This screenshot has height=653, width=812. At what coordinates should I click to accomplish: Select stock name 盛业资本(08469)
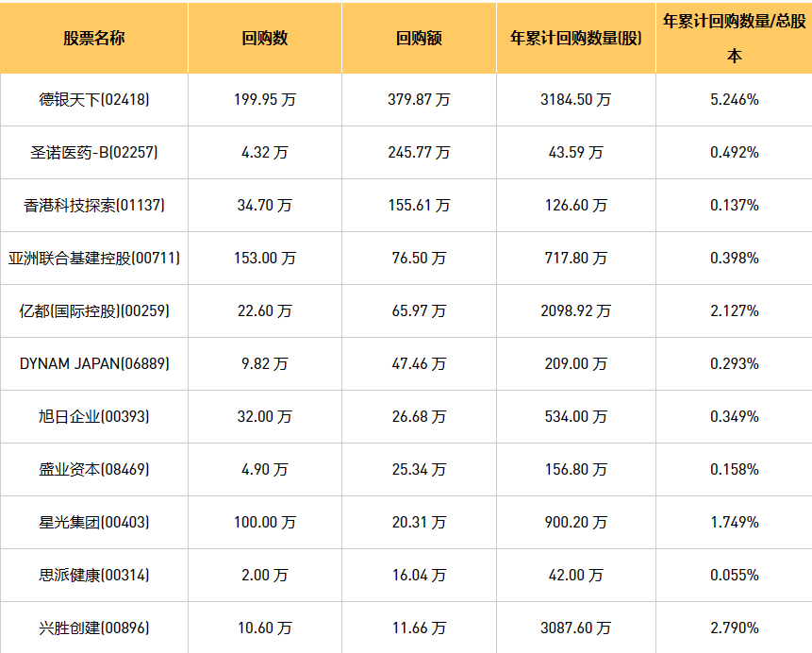93,470
